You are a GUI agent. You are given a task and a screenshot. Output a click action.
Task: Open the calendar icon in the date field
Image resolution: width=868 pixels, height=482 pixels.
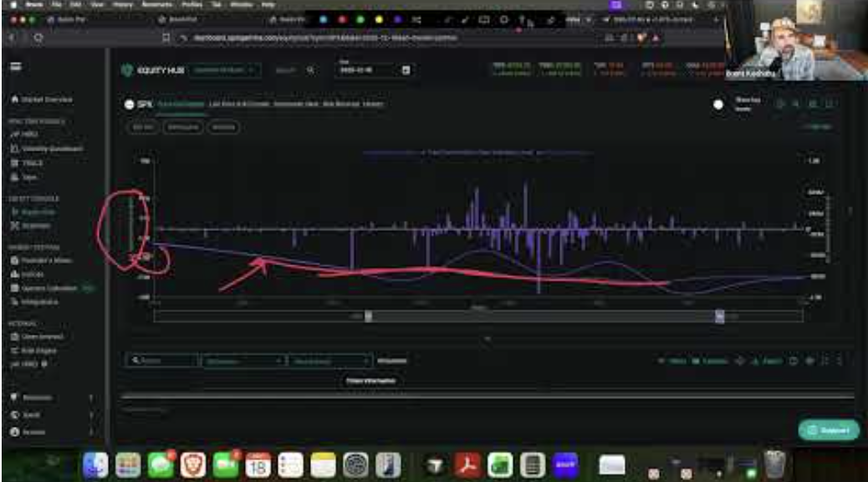coord(406,70)
